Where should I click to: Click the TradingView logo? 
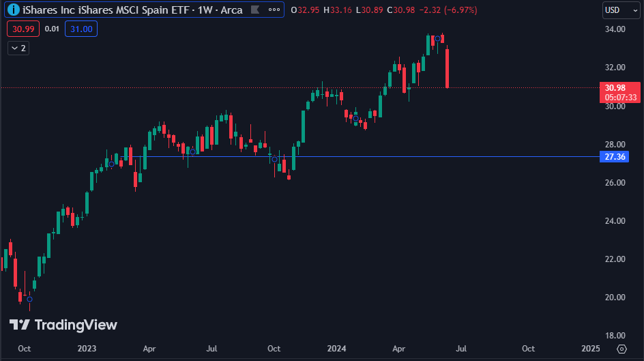63,325
